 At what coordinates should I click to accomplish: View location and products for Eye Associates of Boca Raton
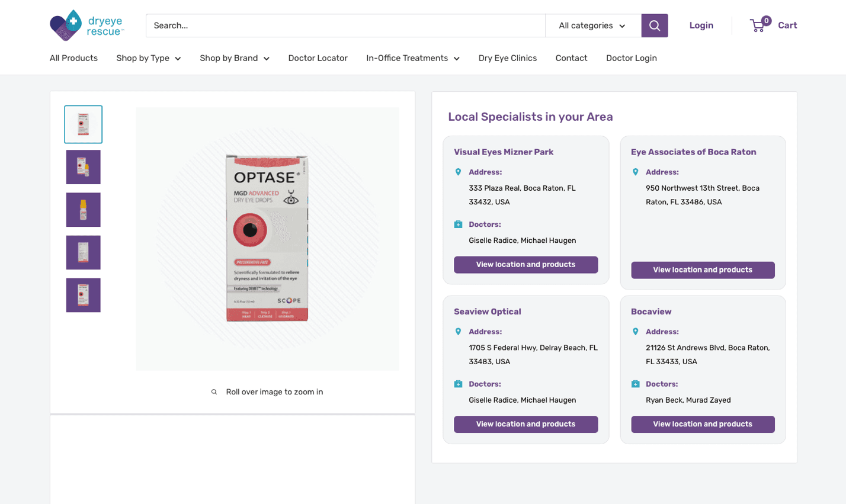(x=703, y=270)
